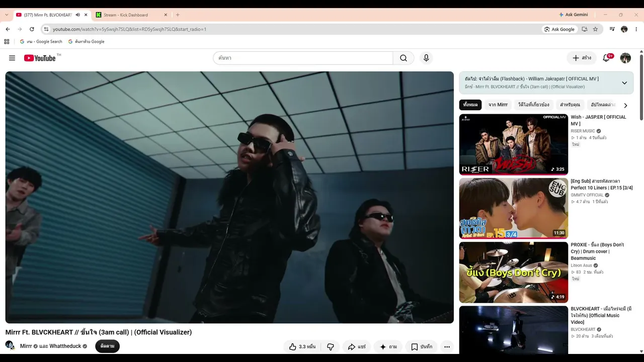Bookmark this page with the star
This screenshot has width=644, height=362.
click(x=595, y=29)
